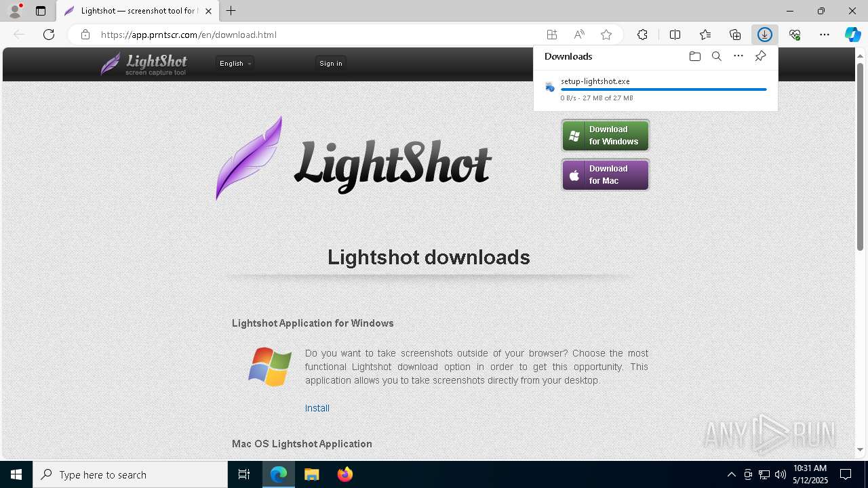The height and width of the screenshot is (488, 868).
Task: Launch Firefox from taskbar
Action: tap(345, 474)
